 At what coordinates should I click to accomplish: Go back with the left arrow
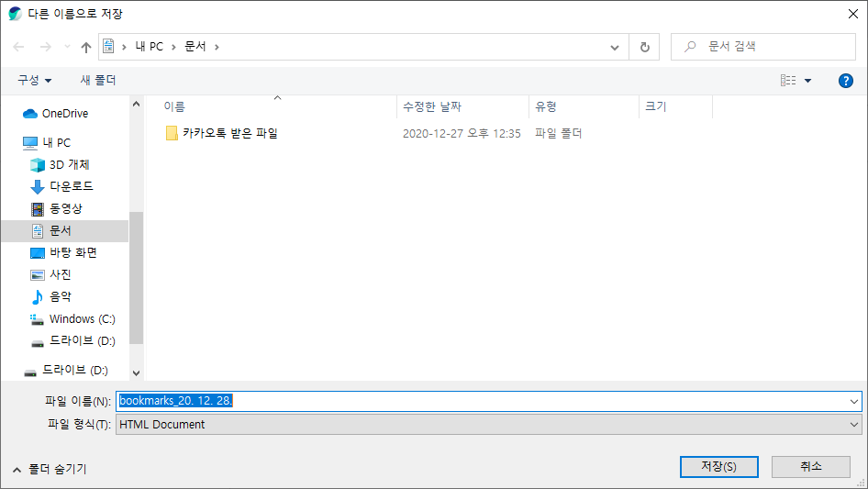tap(18, 47)
